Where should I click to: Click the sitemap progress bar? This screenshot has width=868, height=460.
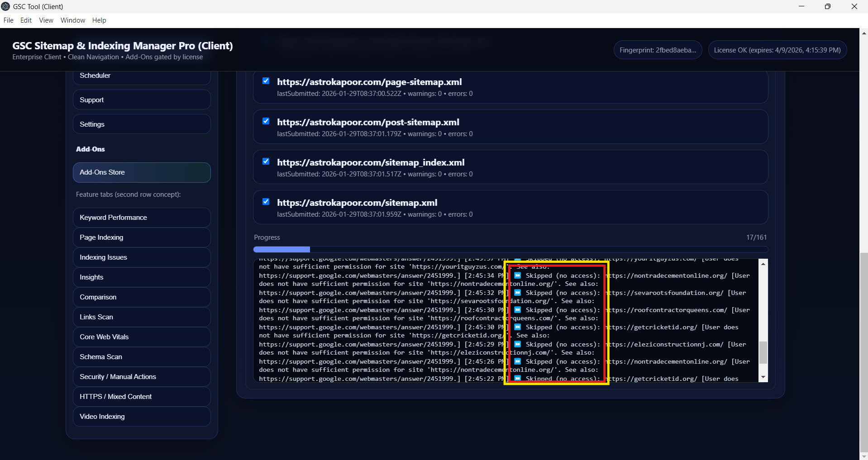click(510, 250)
